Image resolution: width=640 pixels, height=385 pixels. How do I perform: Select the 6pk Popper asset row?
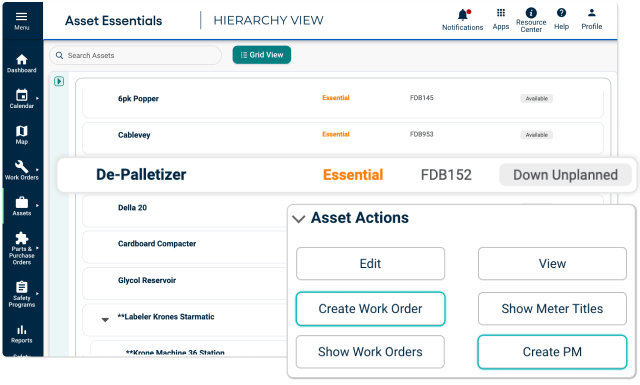343,102
